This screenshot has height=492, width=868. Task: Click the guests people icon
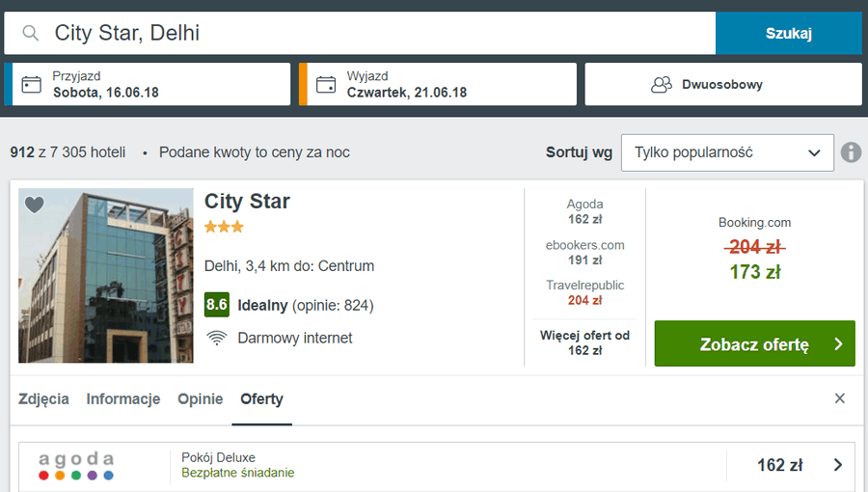(661, 85)
